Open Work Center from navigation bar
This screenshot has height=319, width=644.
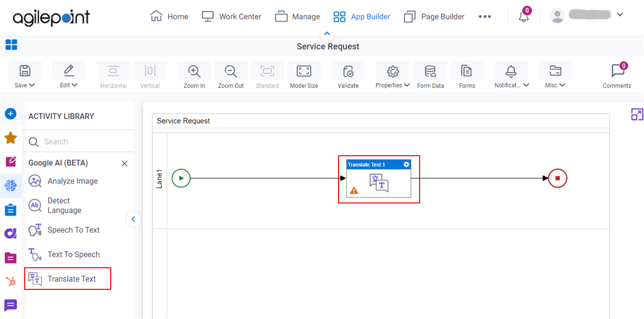pyautogui.click(x=231, y=17)
